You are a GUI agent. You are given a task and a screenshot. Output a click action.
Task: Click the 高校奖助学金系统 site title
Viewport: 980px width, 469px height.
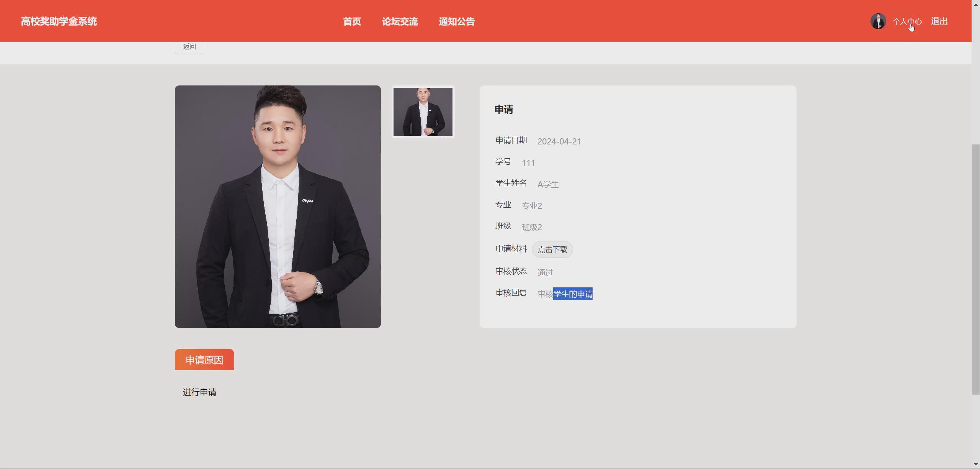[59, 21]
